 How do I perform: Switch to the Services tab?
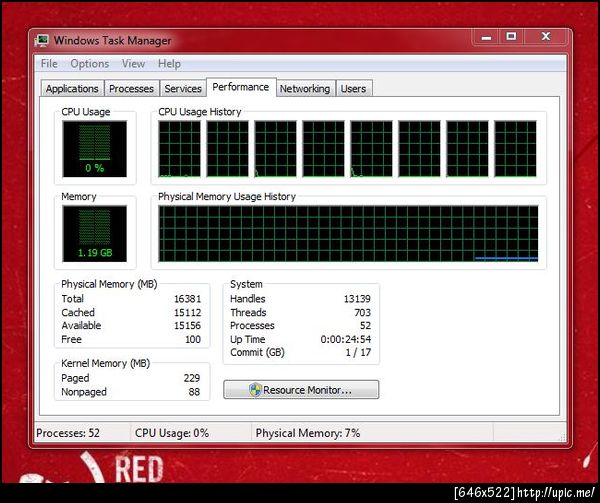pos(183,88)
